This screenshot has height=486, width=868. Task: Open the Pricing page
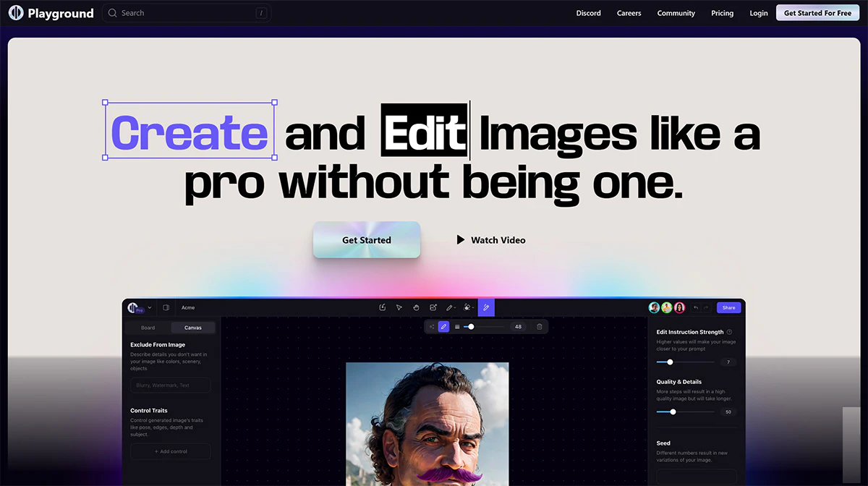(722, 13)
